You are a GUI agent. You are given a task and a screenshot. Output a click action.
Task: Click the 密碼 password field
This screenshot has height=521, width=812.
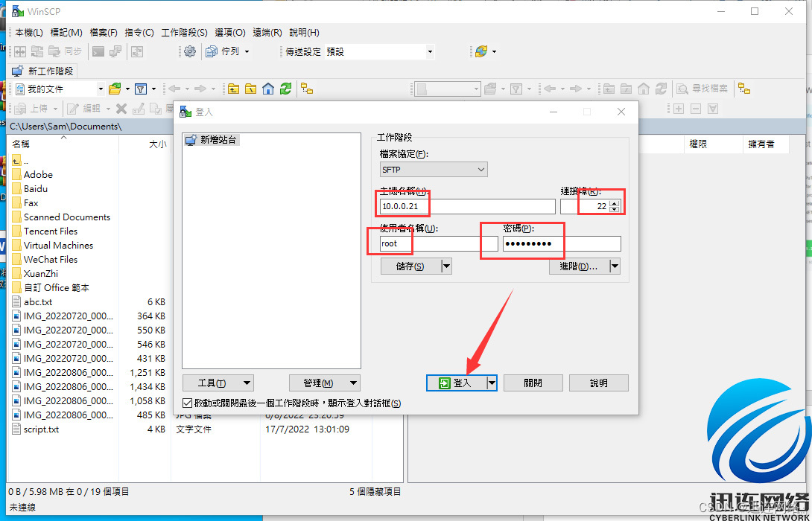pos(562,243)
